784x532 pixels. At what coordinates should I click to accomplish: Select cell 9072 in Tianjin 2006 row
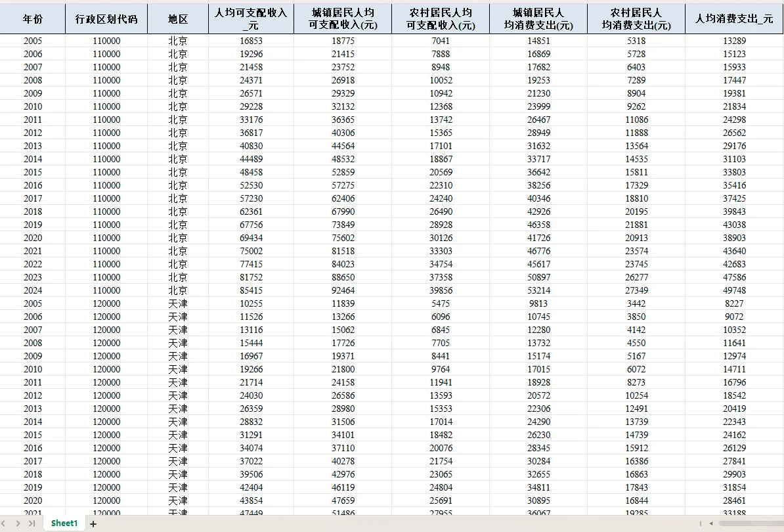click(734, 317)
